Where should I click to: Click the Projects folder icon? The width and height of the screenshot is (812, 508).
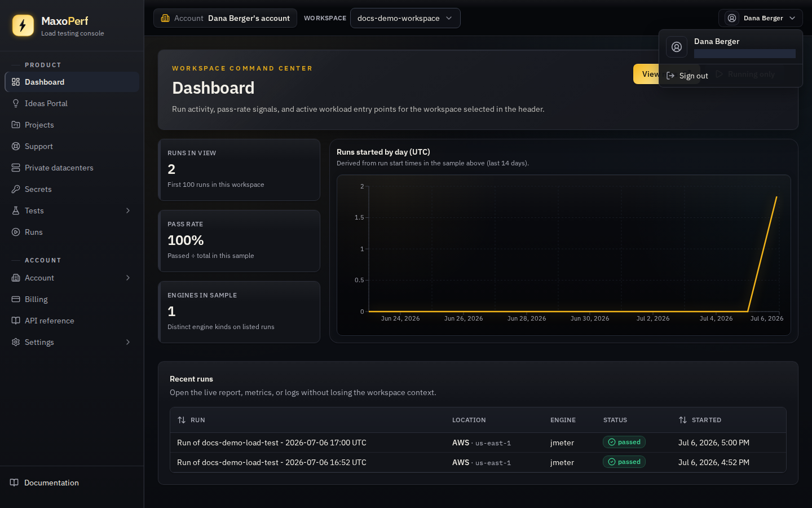click(x=16, y=125)
